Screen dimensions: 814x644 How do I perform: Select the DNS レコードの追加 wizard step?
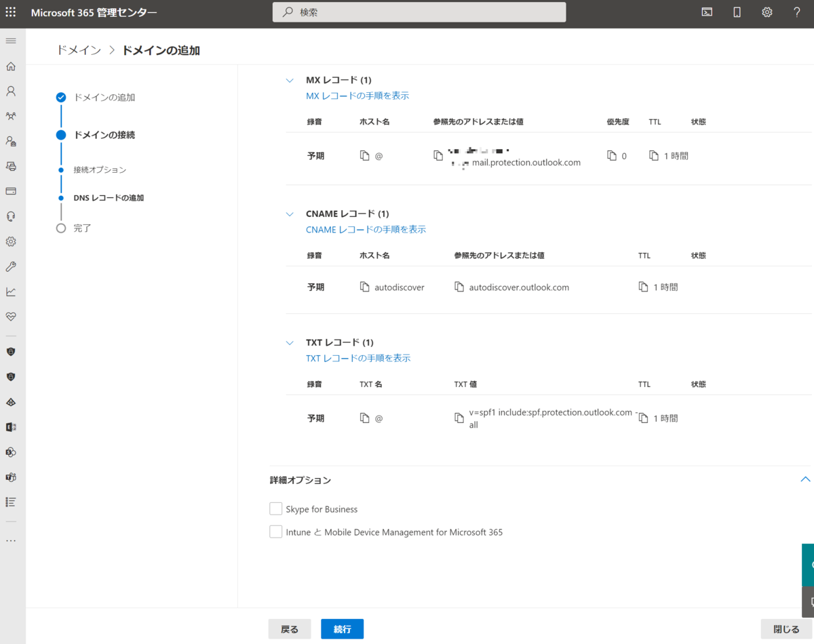109,198
